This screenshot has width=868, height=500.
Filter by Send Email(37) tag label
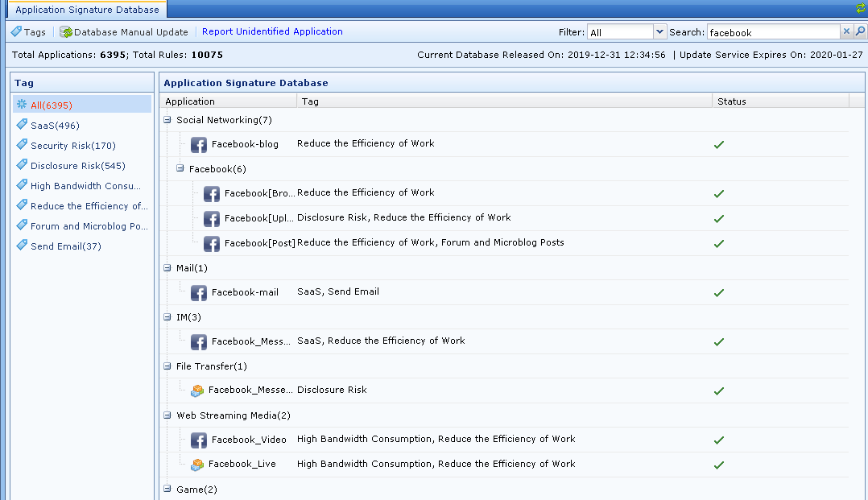point(66,246)
